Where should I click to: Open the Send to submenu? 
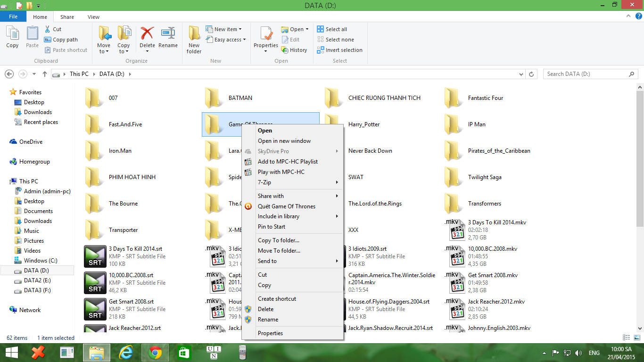[292, 261]
